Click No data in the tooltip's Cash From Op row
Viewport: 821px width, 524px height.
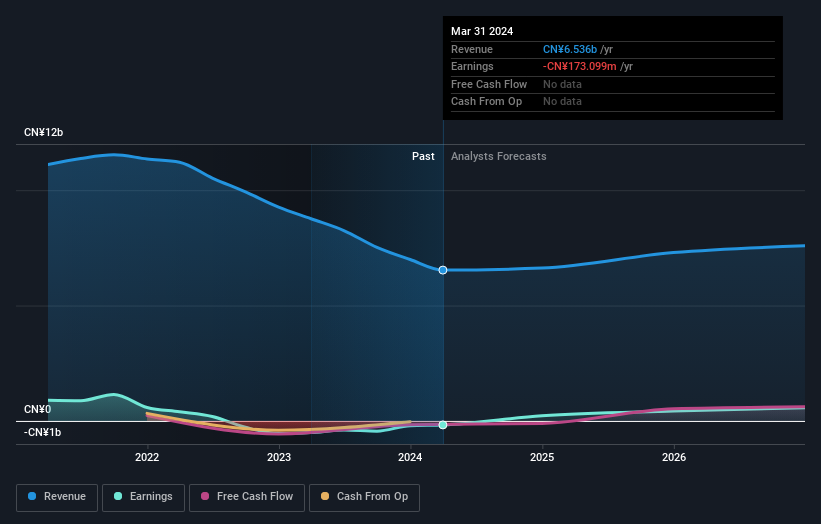click(562, 102)
